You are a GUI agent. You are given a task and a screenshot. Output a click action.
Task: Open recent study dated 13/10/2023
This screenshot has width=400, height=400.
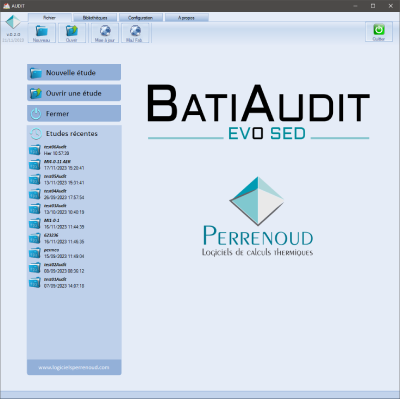57,209
